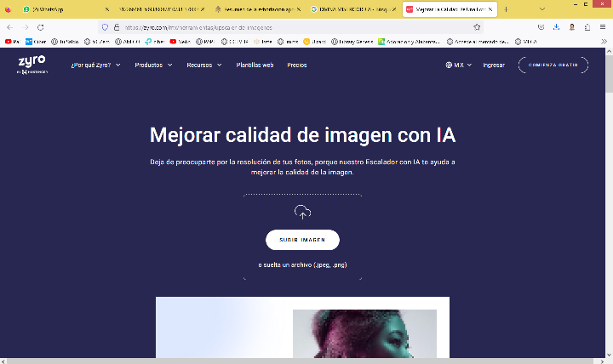Viewport: 613px width, 364px height.
Task: Open the extensions icon in toolbar
Action: [x=587, y=27]
